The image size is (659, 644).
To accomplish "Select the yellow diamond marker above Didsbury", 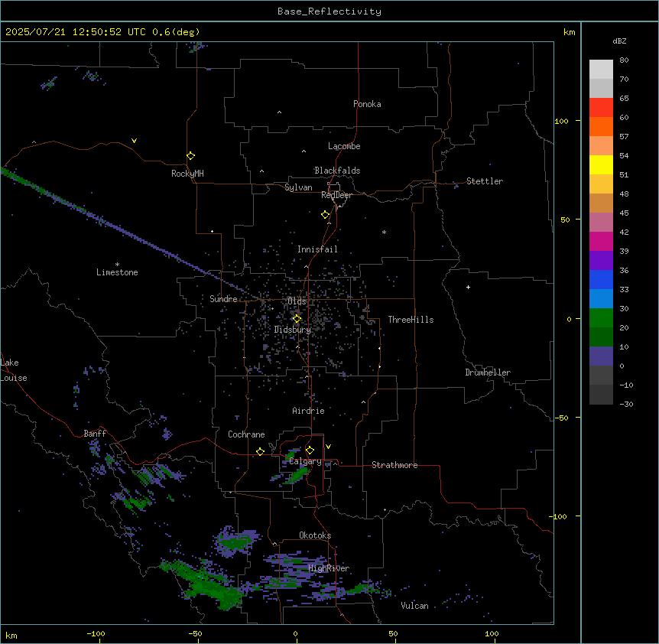I will (297, 319).
